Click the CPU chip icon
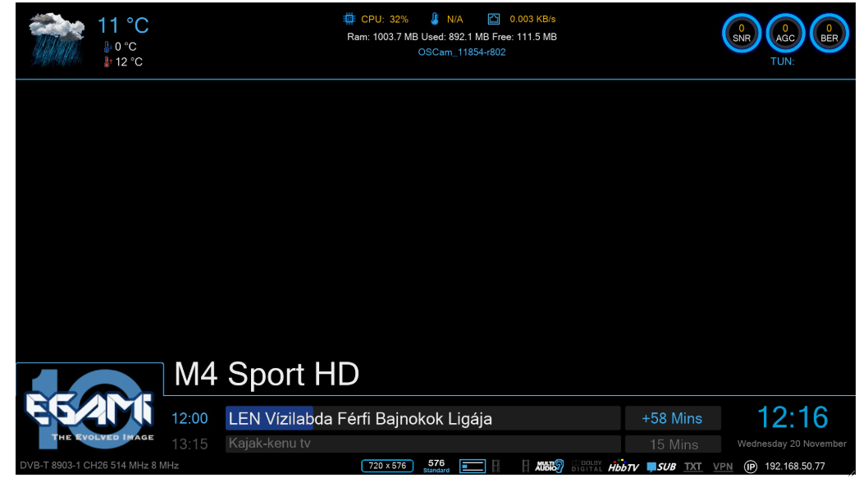The width and height of the screenshot is (868, 487). pos(349,19)
